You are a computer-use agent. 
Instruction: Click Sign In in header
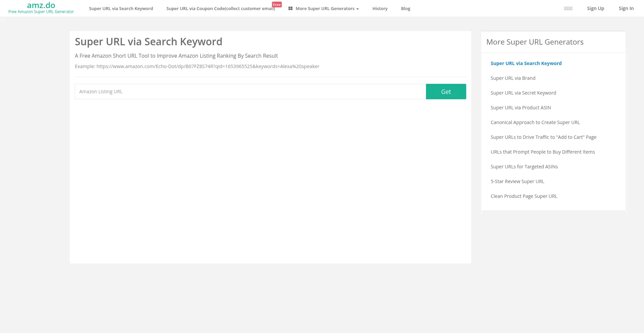pos(626,8)
